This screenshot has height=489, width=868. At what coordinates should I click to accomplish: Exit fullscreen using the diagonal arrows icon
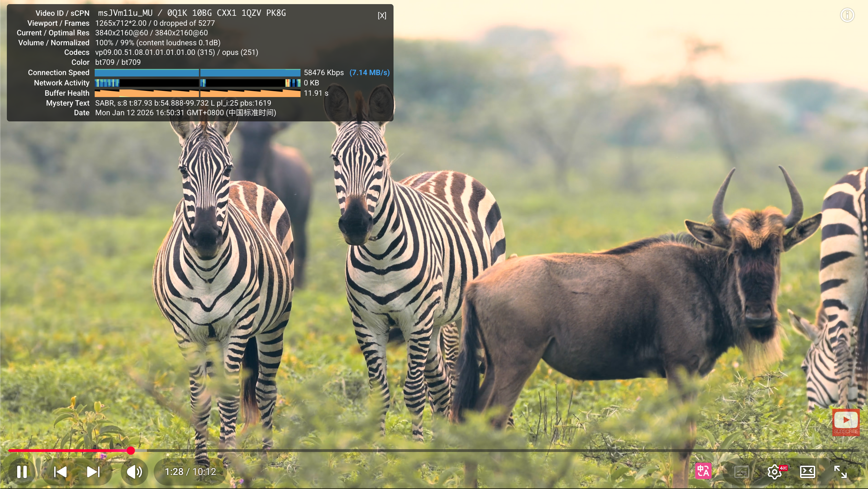click(840, 472)
